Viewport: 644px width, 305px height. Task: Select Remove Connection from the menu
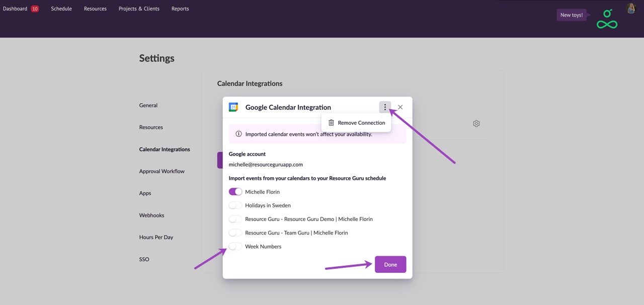tap(356, 123)
